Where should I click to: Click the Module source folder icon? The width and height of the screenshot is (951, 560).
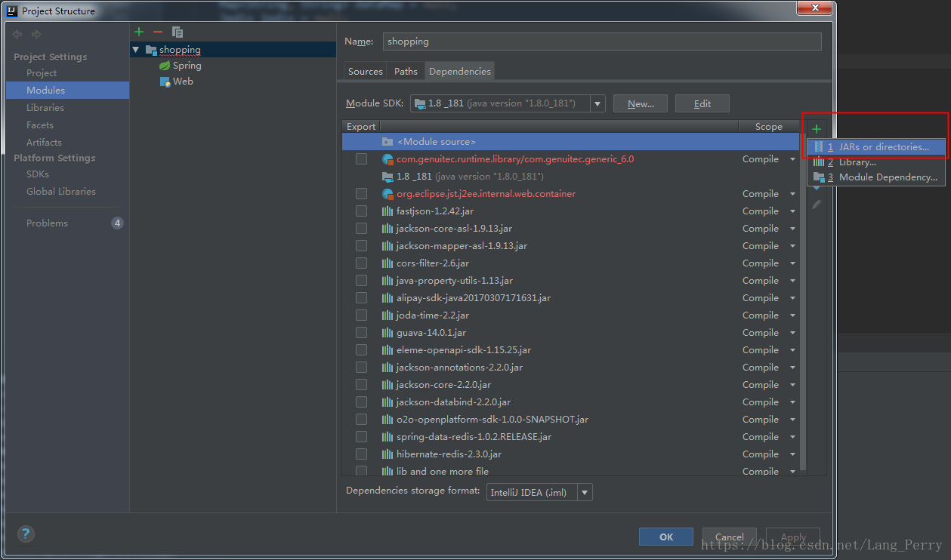[388, 142]
